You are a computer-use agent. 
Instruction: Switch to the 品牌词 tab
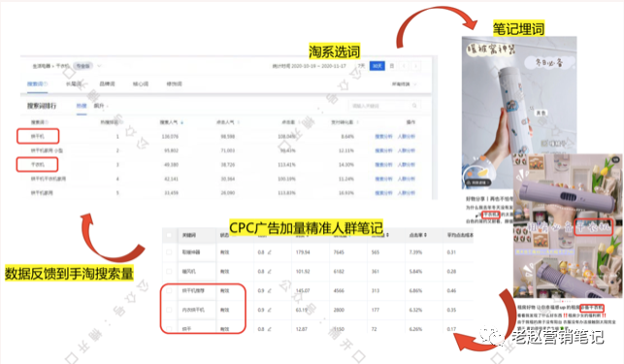tap(107, 83)
